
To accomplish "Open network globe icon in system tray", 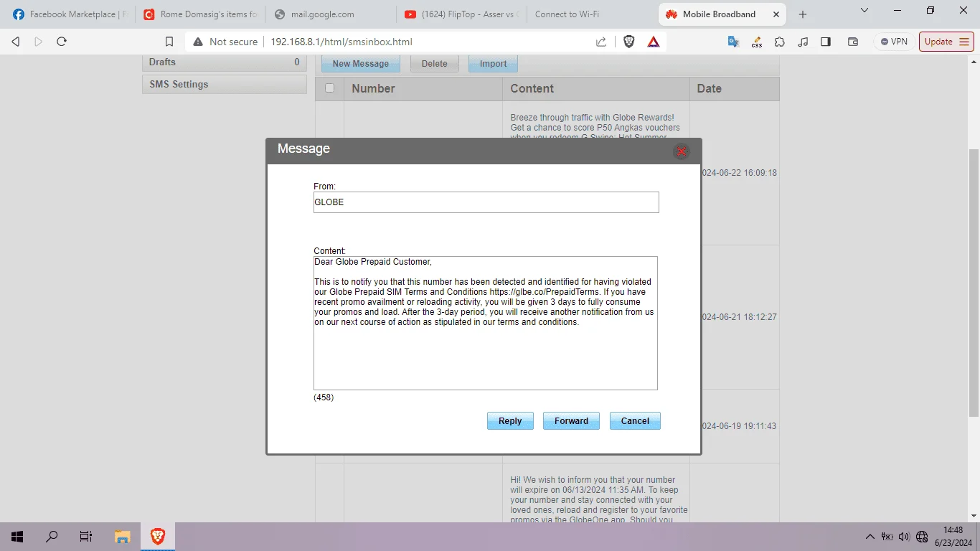I will click(x=922, y=537).
